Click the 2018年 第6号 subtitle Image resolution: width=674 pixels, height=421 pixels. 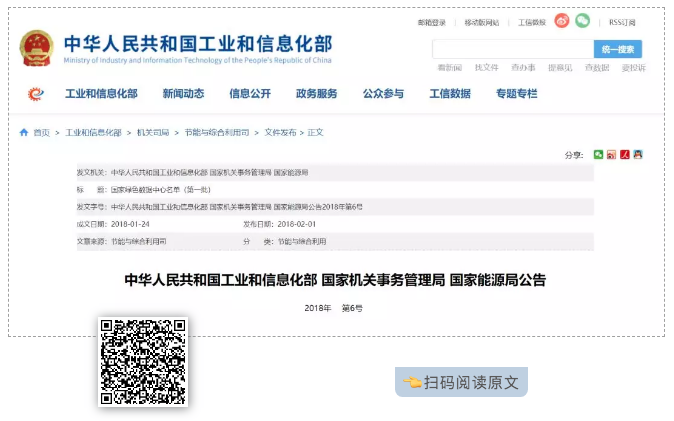[334, 308]
